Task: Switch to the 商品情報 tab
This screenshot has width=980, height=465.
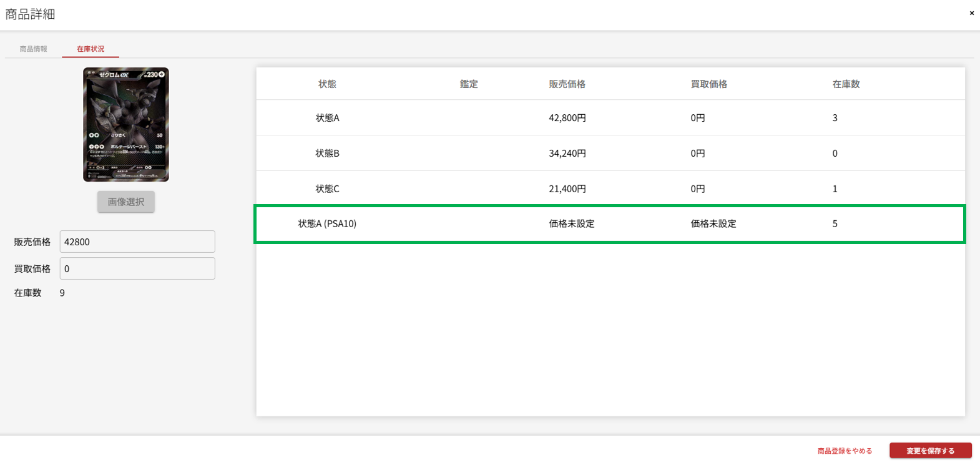Action: [33, 49]
